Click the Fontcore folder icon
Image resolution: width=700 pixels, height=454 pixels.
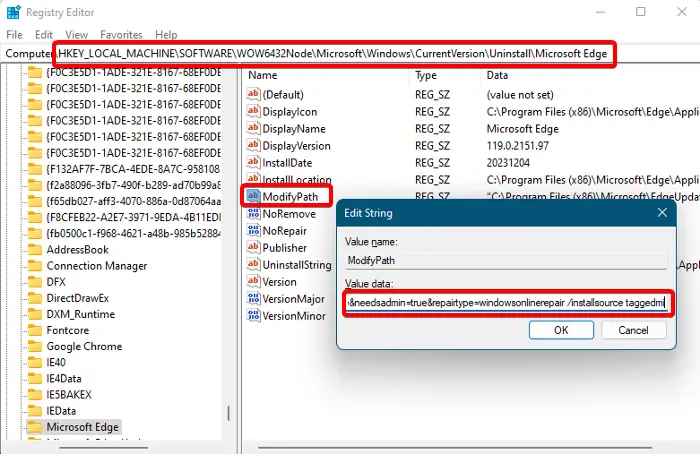tap(34, 330)
